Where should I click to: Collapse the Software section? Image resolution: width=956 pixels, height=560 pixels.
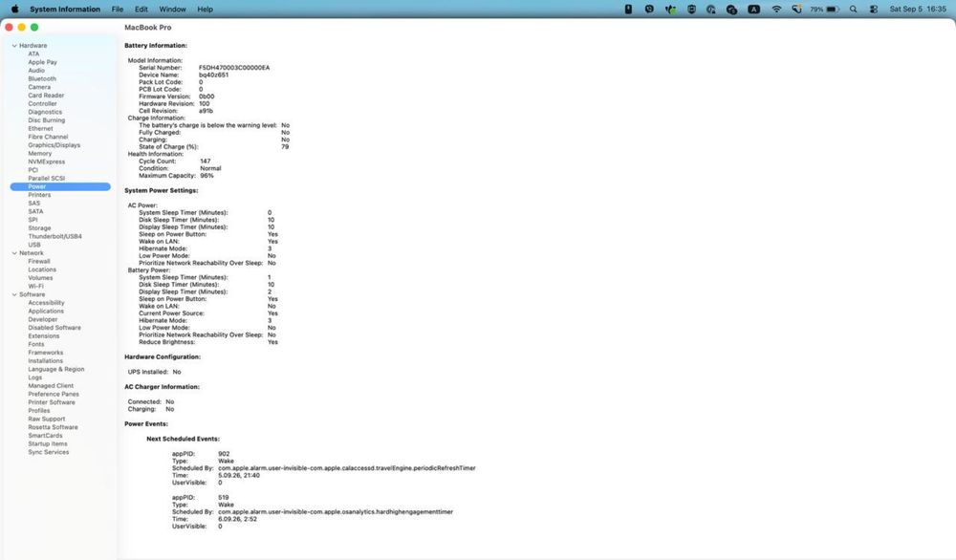coord(14,294)
